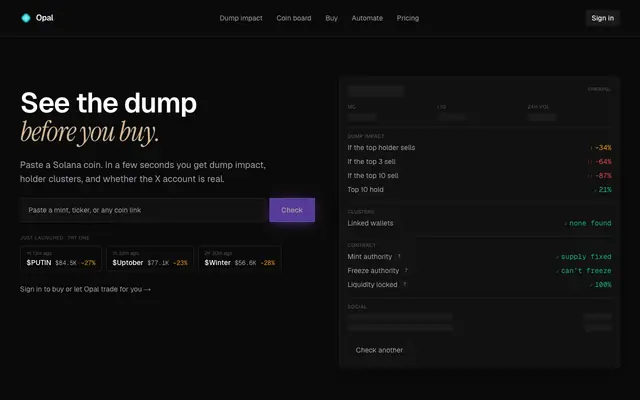The width and height of the screenshot is (640, 400).
Task: Focus the paste mint or ticker input
Action: [143, 210]
